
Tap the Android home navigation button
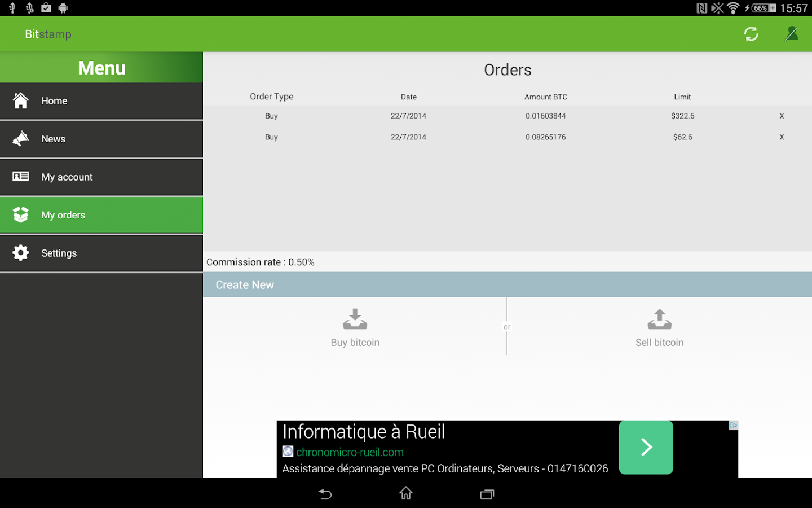[x=406, y=493]
